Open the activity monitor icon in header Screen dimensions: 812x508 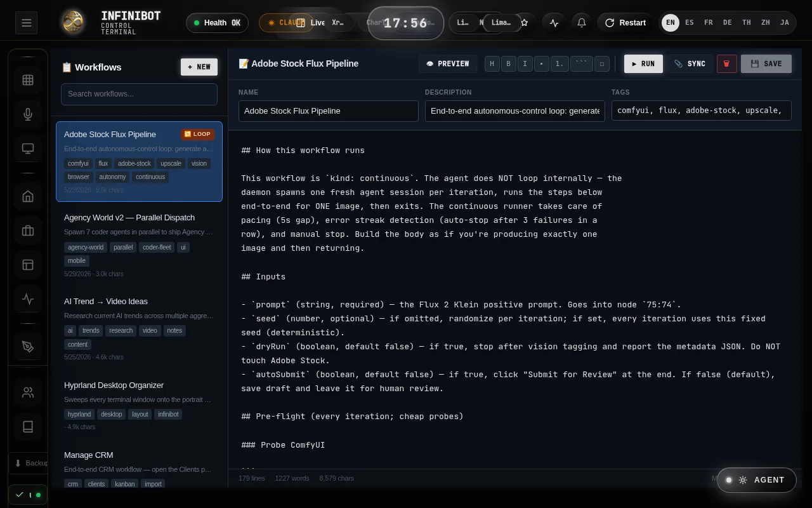tap(554, 23)
